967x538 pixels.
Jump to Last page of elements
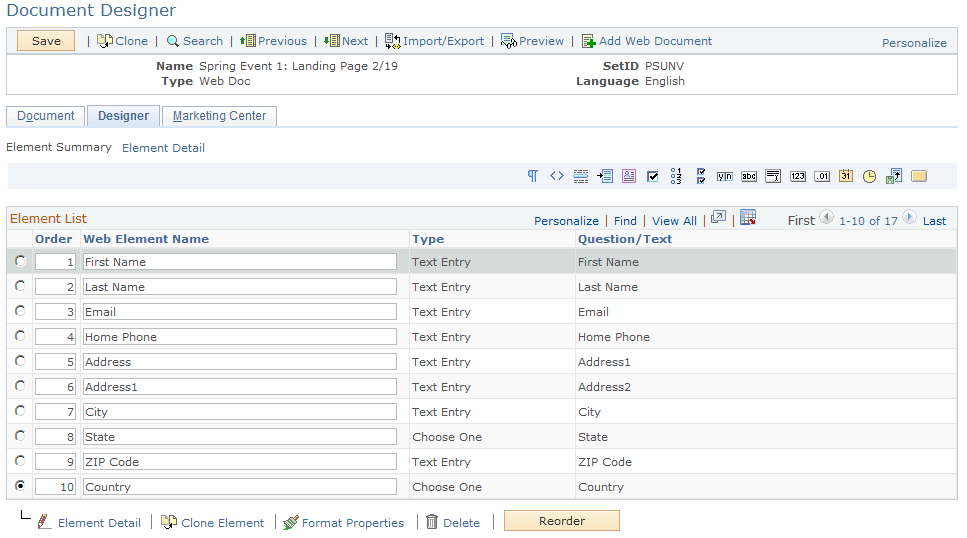click(x=934, y=221)
